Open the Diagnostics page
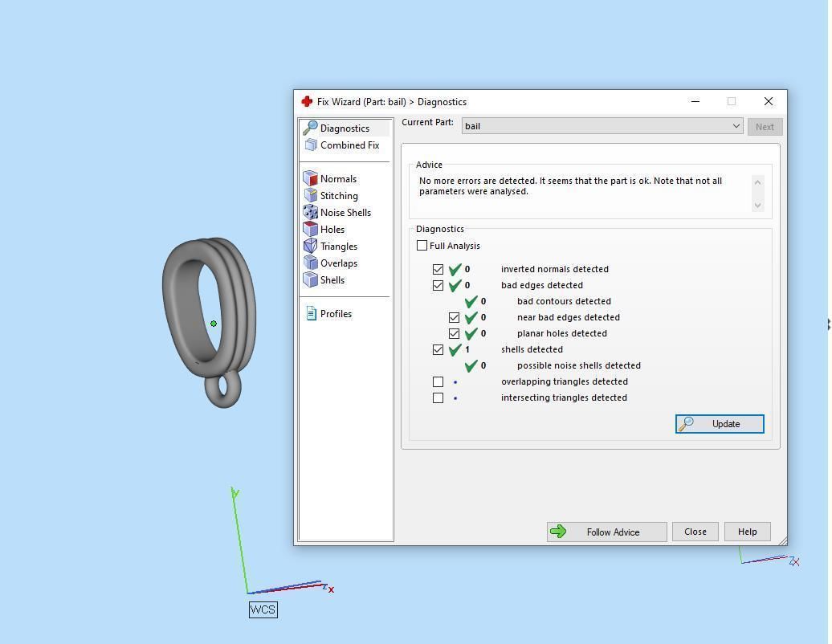The image size is (832, 644). point(345,128)
